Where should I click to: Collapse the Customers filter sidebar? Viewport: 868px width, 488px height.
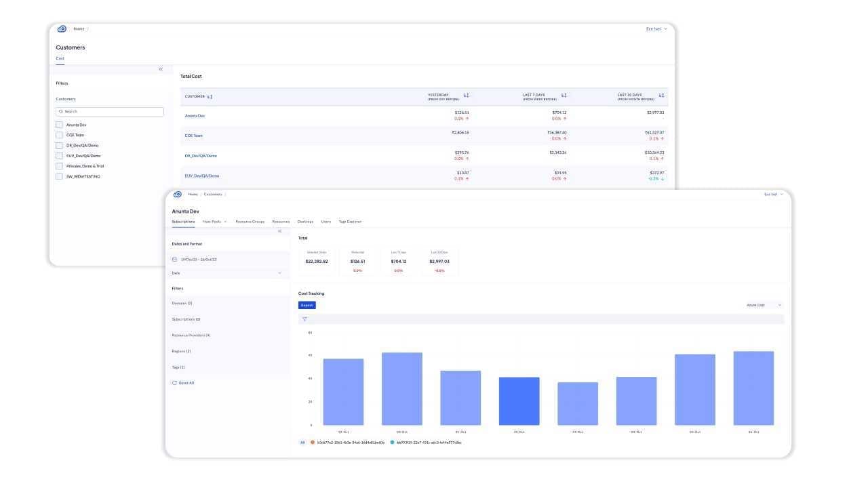(161, 69)
